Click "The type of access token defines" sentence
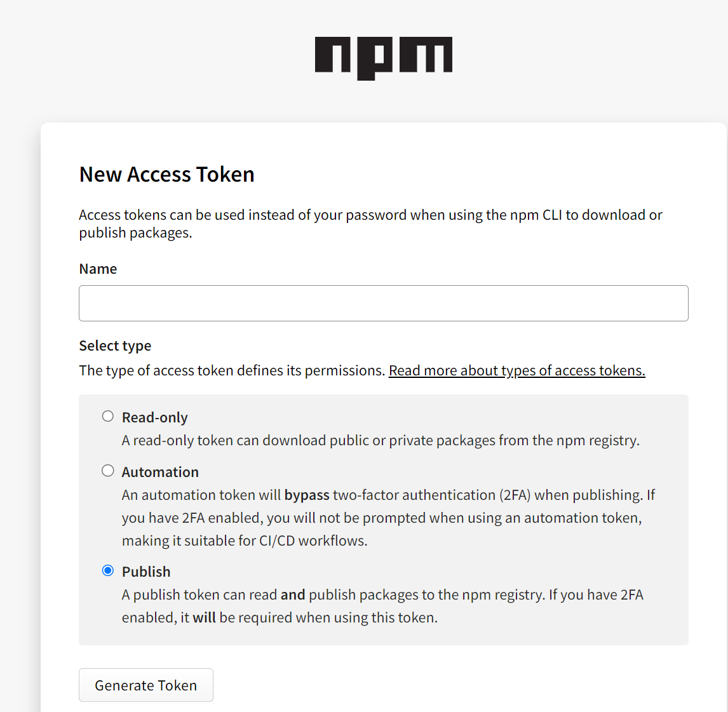Image resolution: width=728 pixels, height=712 pixels. point(232,370)
